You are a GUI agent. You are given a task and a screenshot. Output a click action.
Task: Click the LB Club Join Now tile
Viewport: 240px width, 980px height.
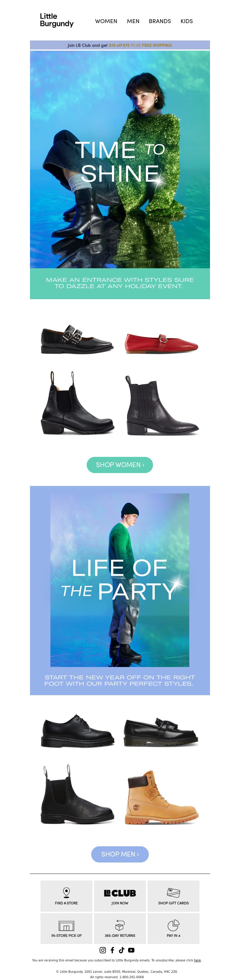click(x=120, y=896)
